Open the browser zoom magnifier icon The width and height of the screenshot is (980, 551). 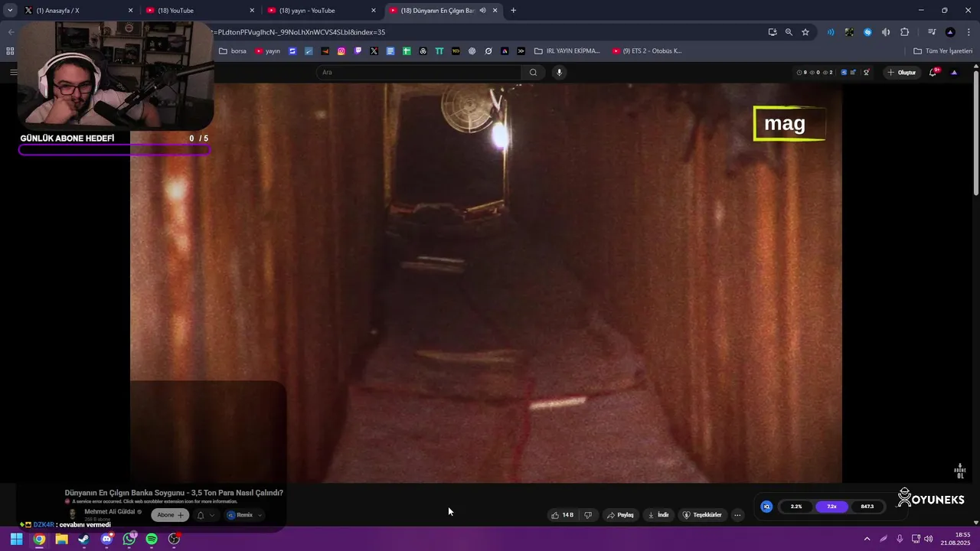tap(789, 32)
